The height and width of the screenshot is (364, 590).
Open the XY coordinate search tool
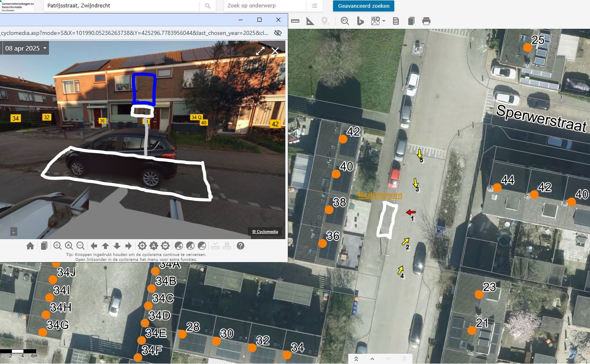coord(345,21)
